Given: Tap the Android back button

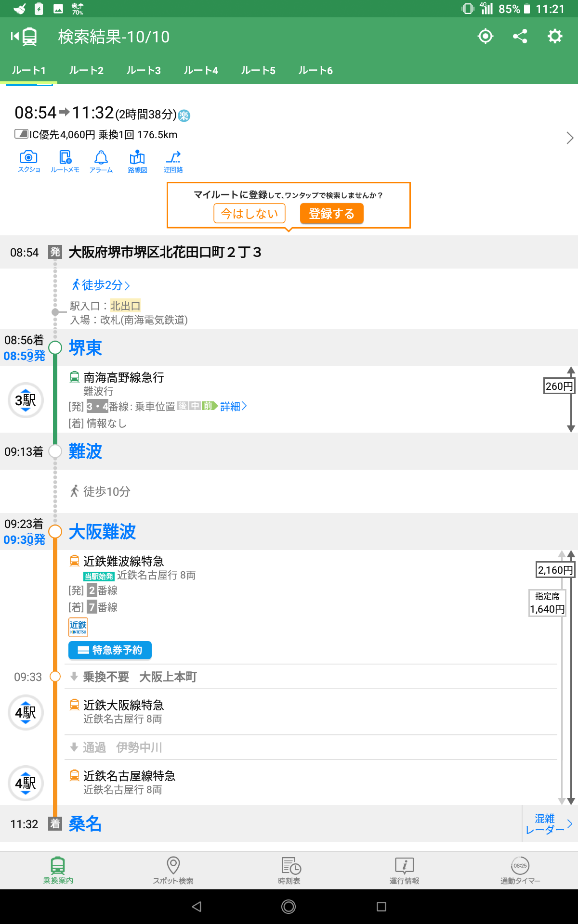Looking at the screenshot, I should 197,907.
